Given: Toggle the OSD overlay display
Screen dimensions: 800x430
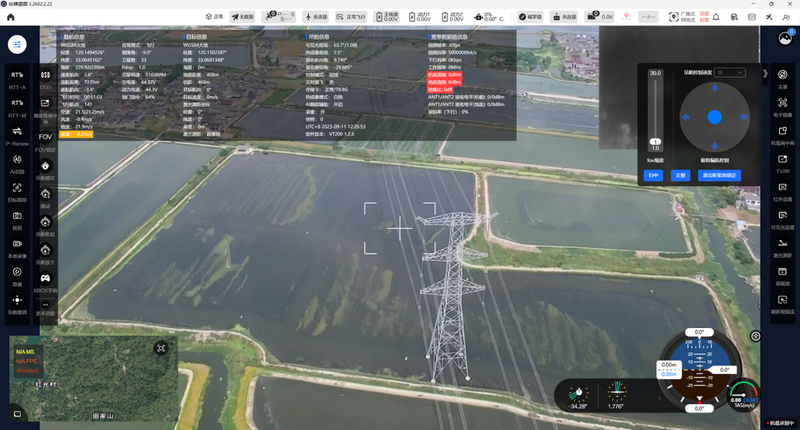Looking at the screenshot, I should tap(45, 76).
